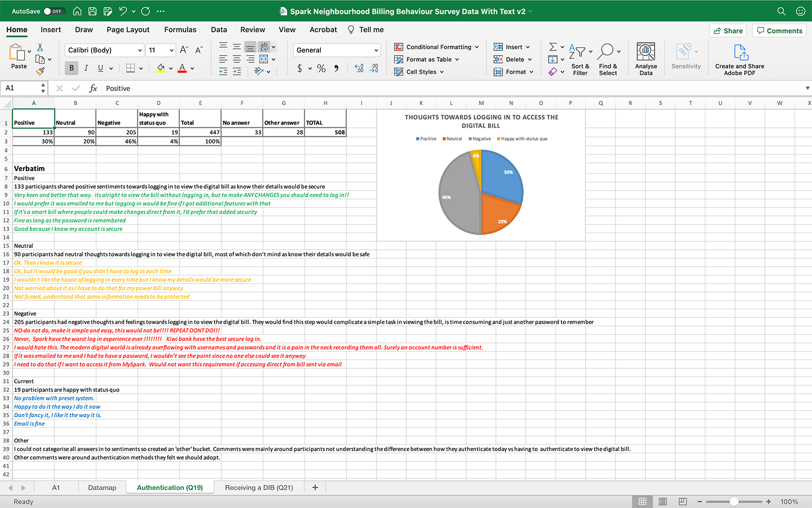The image size is (812, 508).
Task: Switch to Page Layout view in the status bar
Action: [x=663, y=501]
